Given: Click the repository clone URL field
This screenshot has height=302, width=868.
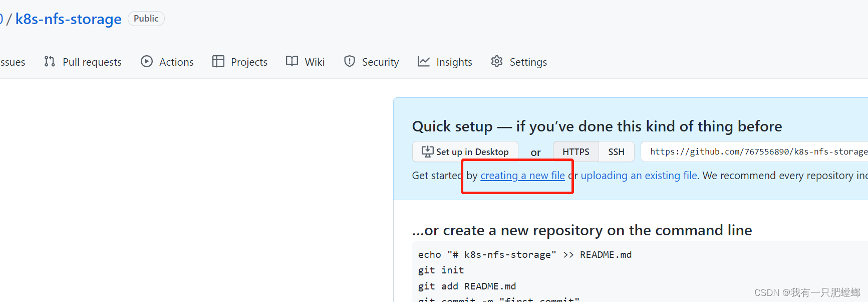Looking at the screenshot, I should (754, 152).
